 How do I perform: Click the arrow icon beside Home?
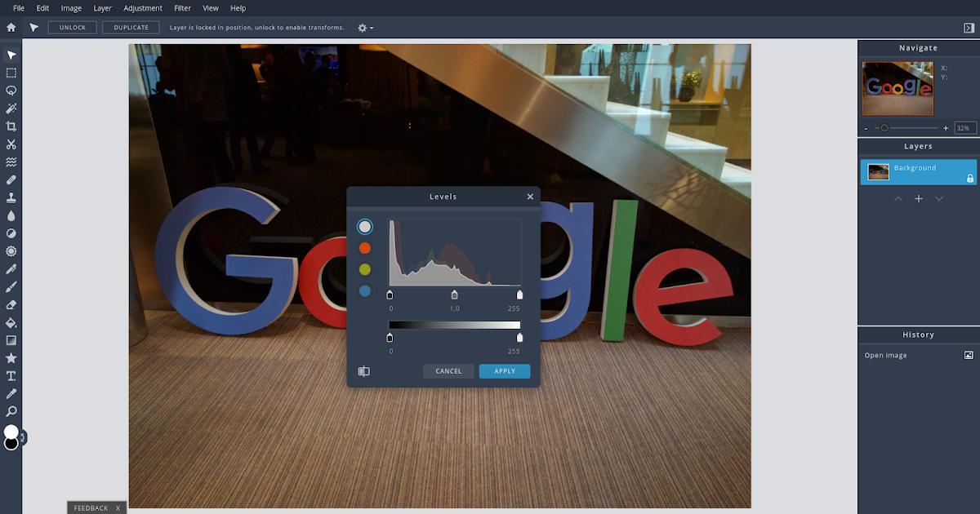(33, 28)
